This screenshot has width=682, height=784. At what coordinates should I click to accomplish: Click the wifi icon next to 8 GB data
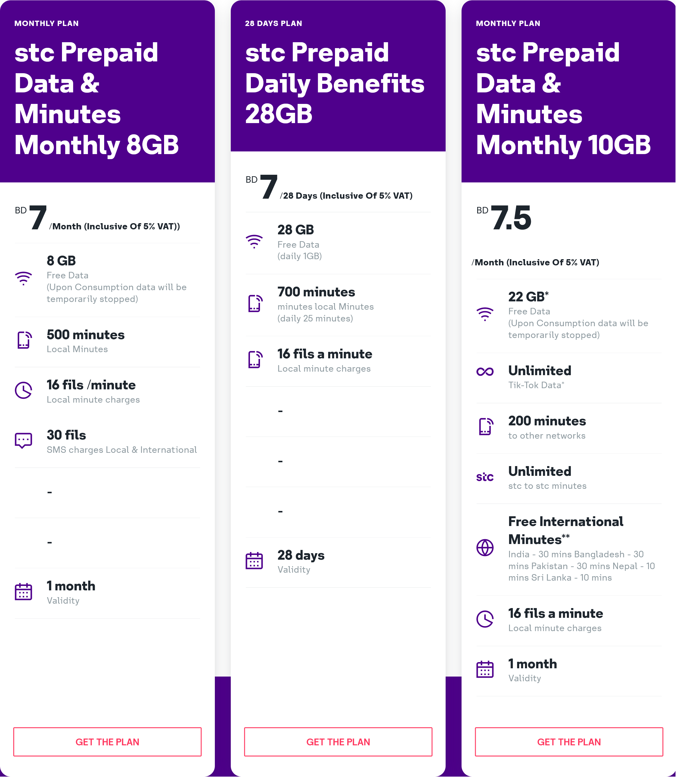[x=24, y=276]
